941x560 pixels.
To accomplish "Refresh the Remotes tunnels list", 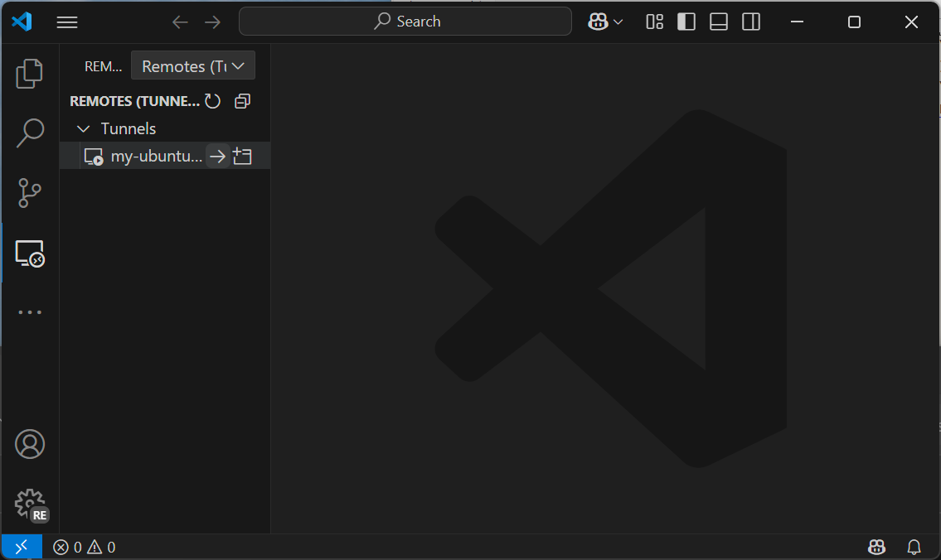I will [x=212, y=101].
